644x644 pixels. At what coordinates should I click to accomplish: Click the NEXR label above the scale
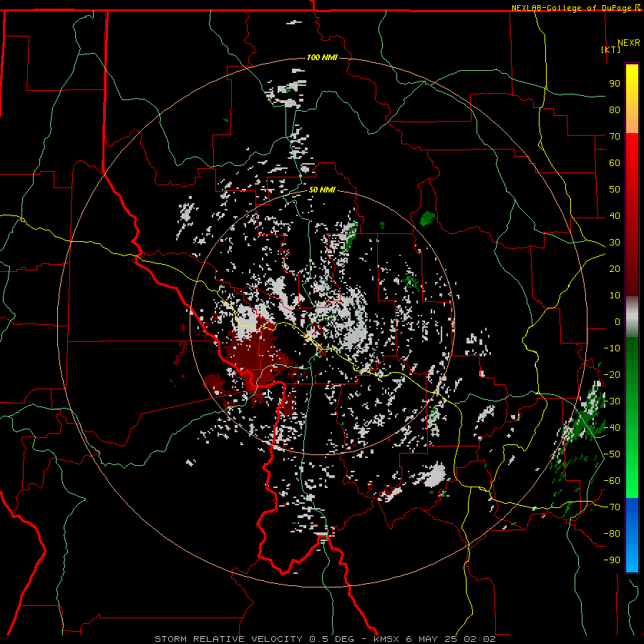tap(629, 43)
